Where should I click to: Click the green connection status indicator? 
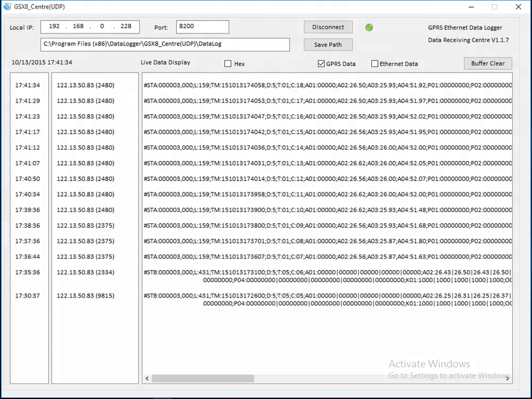tap(369, 27)
